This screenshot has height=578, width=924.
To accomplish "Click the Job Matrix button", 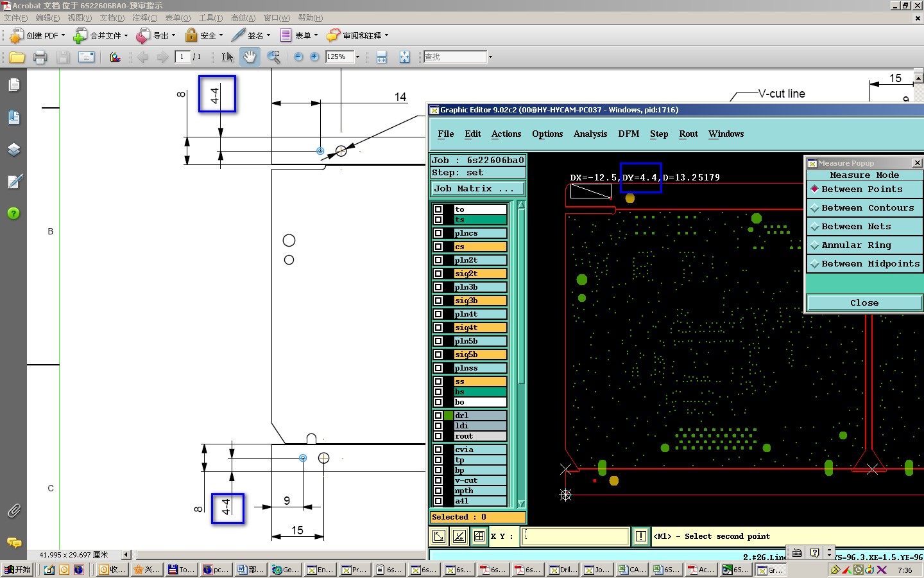I will pyautogui.click(x=477, y=189).
